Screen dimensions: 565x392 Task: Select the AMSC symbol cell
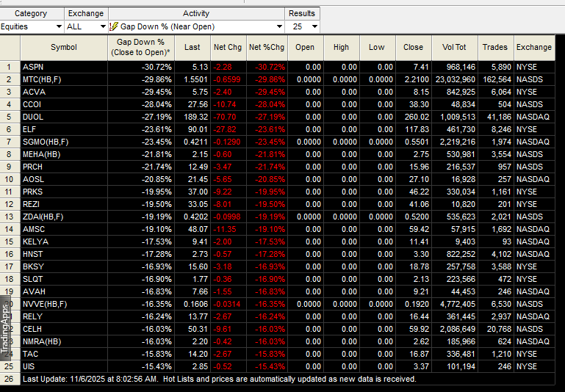64,229
